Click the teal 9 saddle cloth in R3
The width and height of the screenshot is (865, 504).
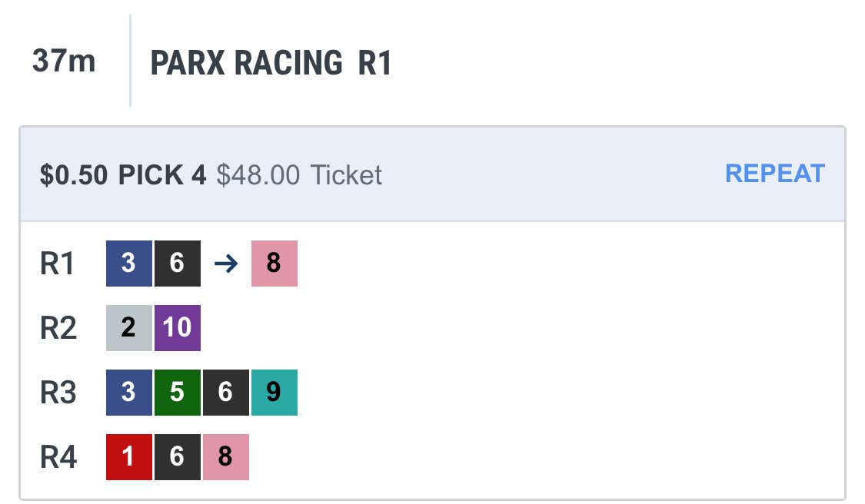click(274, 393)
